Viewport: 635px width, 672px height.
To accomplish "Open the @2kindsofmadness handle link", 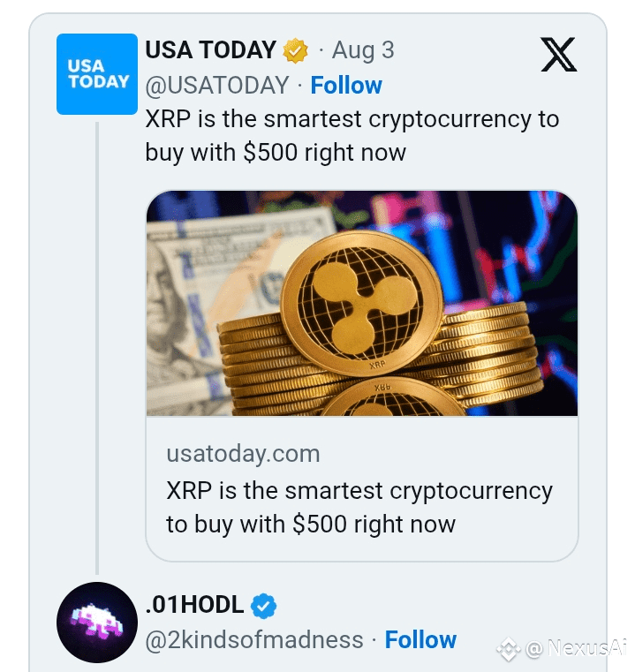I will tap(254, 640).
